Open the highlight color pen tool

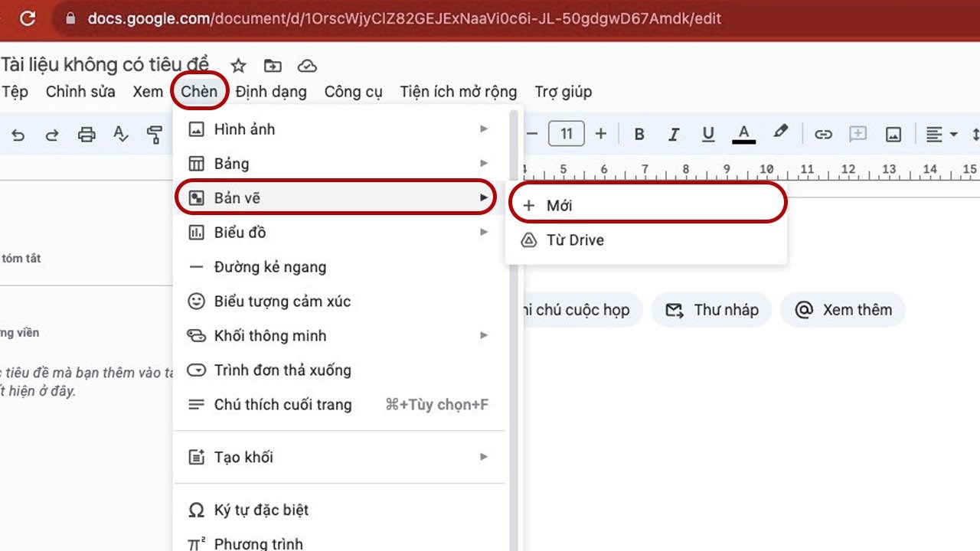point(780,133)
